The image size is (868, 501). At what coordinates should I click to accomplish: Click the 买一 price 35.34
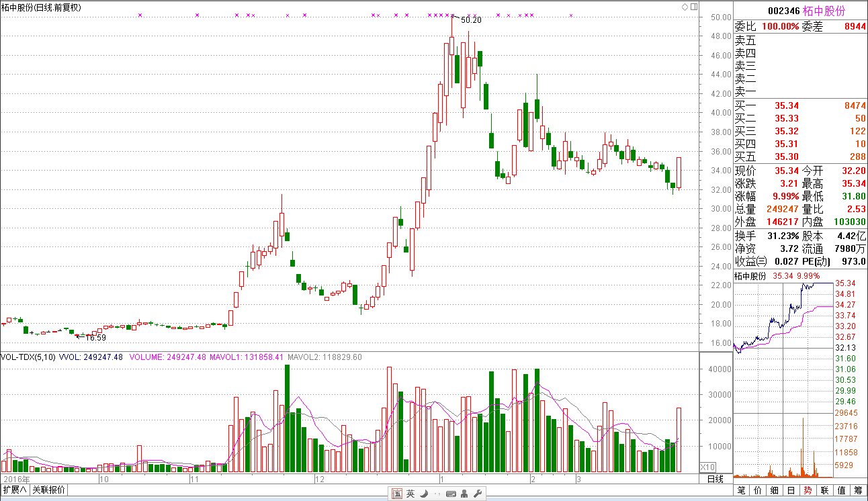pyautogui.click(x=787, y=105)
